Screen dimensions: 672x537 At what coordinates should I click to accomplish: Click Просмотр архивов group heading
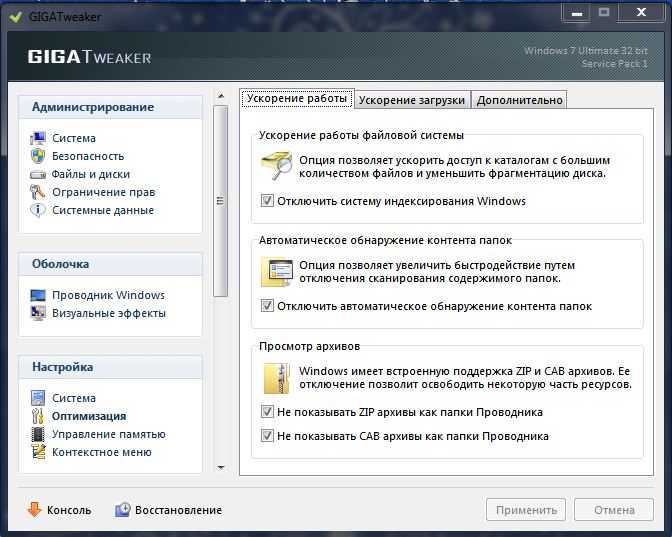pos(309,346)
